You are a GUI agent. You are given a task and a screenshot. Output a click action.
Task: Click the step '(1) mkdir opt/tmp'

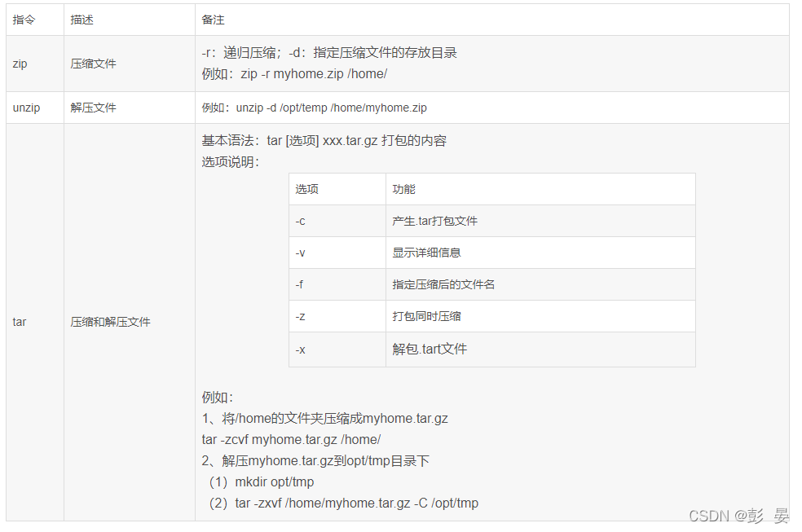click(262, 482)
